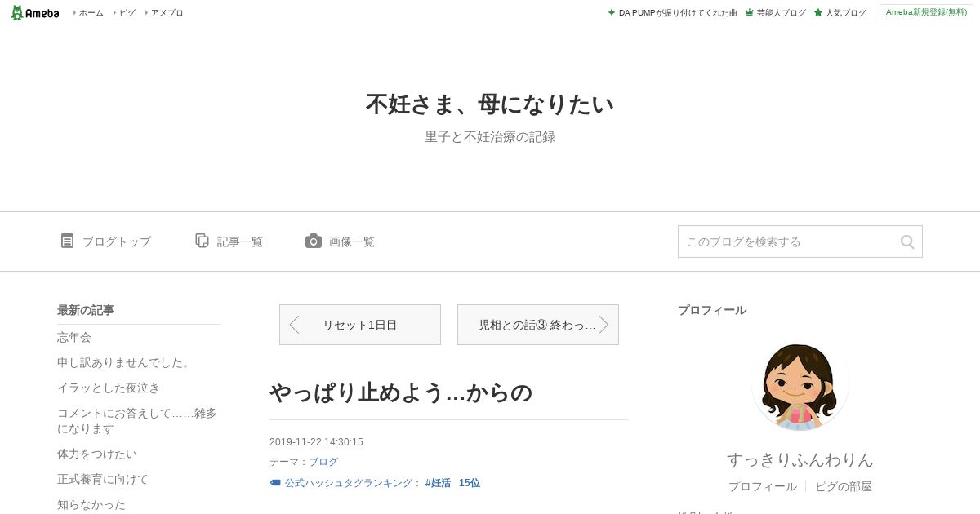Image resolution: width=980 pixels, height=514 pixels.
Task: Open recent article コメントにお答えして……雑多になります
Action: coord(137,421)
